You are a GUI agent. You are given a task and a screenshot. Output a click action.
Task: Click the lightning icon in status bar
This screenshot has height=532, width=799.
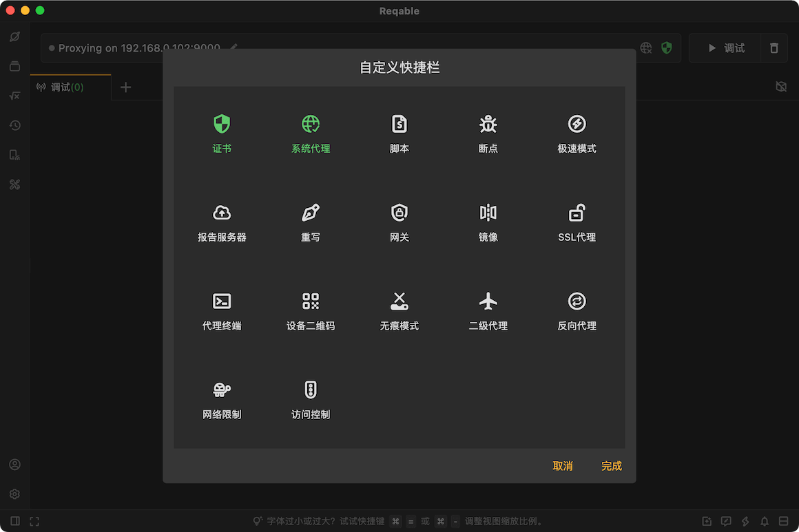coord(745,521)
